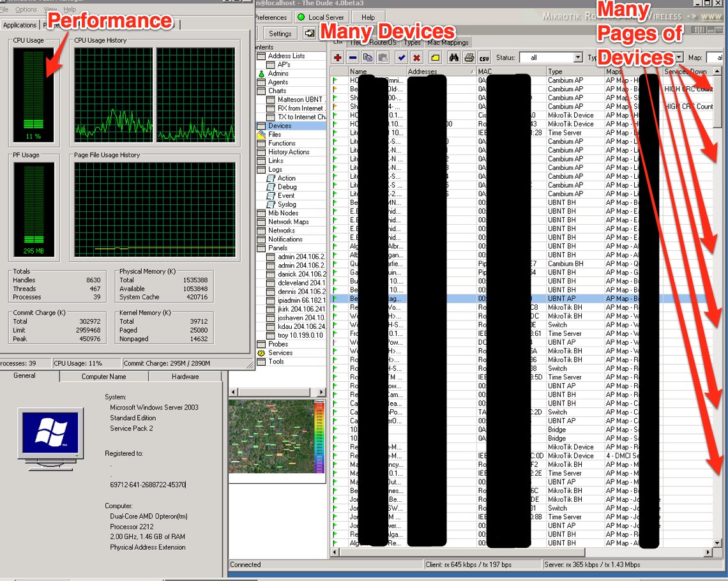Screen dimensions: 728x581
Task: Select History Actions in the tree
Action: pyautogui.click(x=289, y=152)
